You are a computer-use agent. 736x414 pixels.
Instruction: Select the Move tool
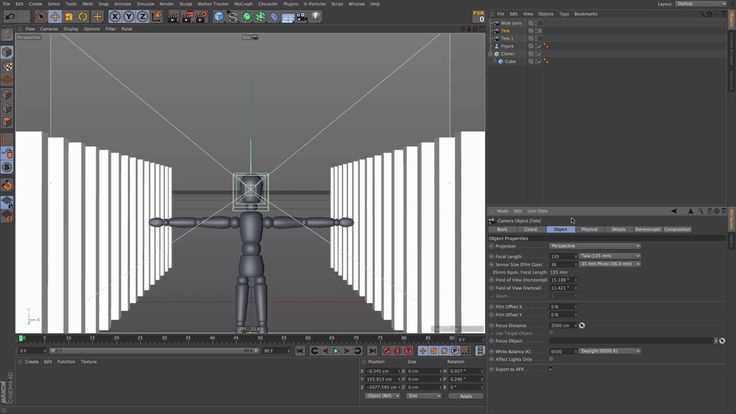click(x=55, y=17)
